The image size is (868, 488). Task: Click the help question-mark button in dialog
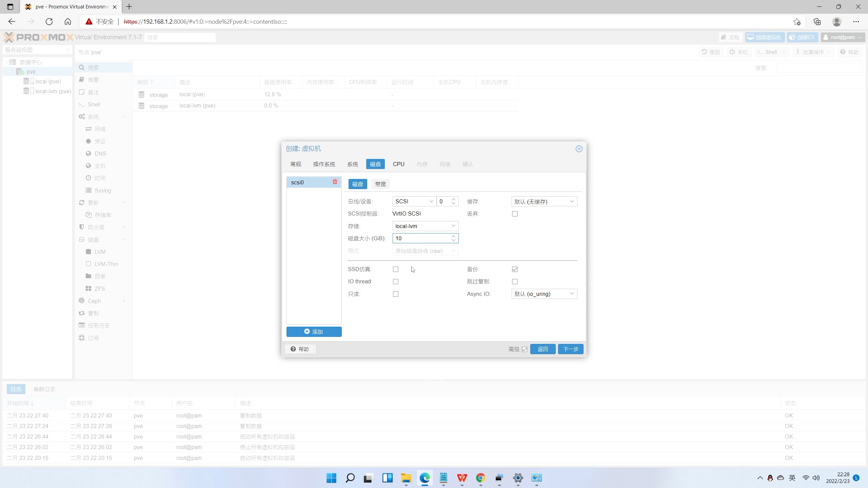point(300,349)
